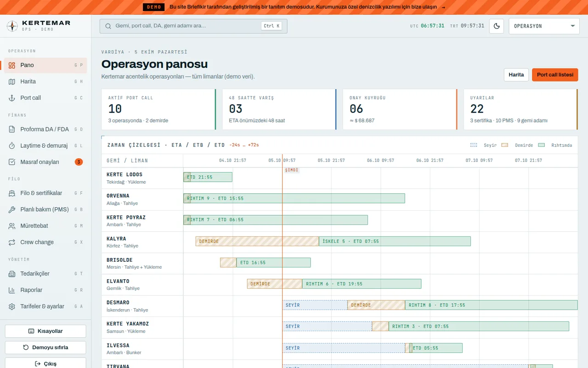588x368 pixels.
Task: Open Crew change swap-arrows icon
Action: click(12, 242)
